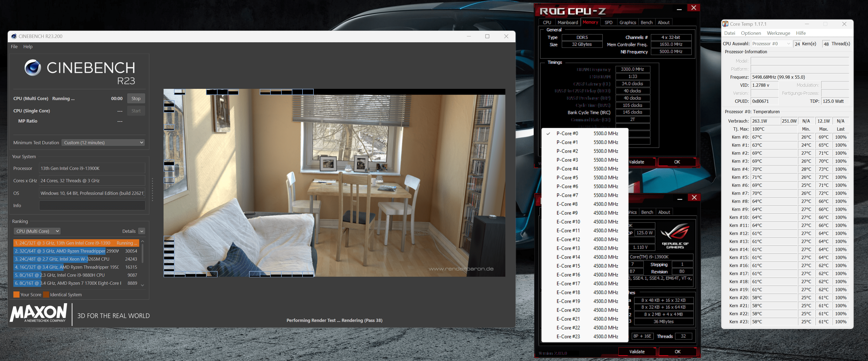Screen dimensions: 868x361
Task: Select P-Core #7 in the core list
Action: pos(585,195)
